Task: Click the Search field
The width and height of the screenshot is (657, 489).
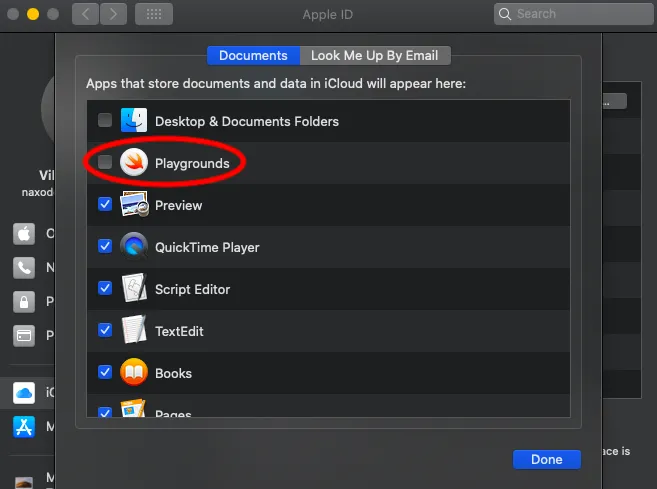Action: coord(573,14)
